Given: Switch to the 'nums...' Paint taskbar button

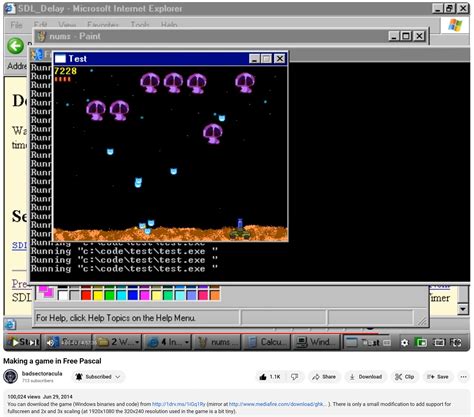Looking at the screenshot, I should click(x=216, y=342).
